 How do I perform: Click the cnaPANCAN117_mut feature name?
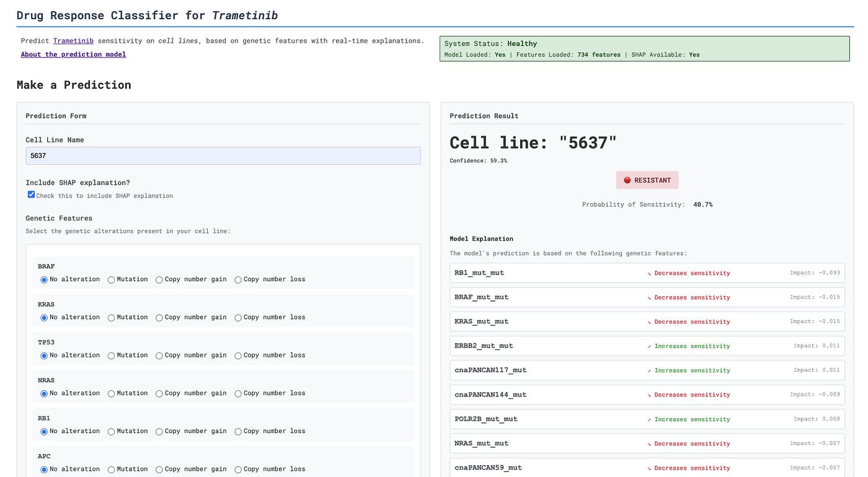point(490,370)
